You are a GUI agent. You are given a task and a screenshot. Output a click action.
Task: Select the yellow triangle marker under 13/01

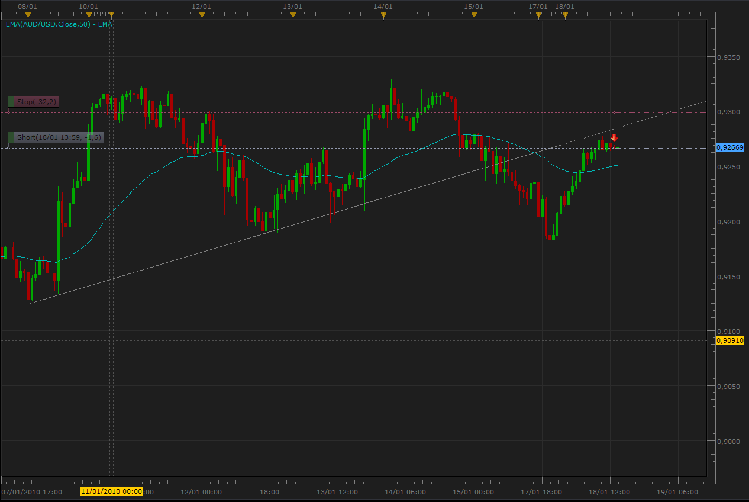[293, 15]
